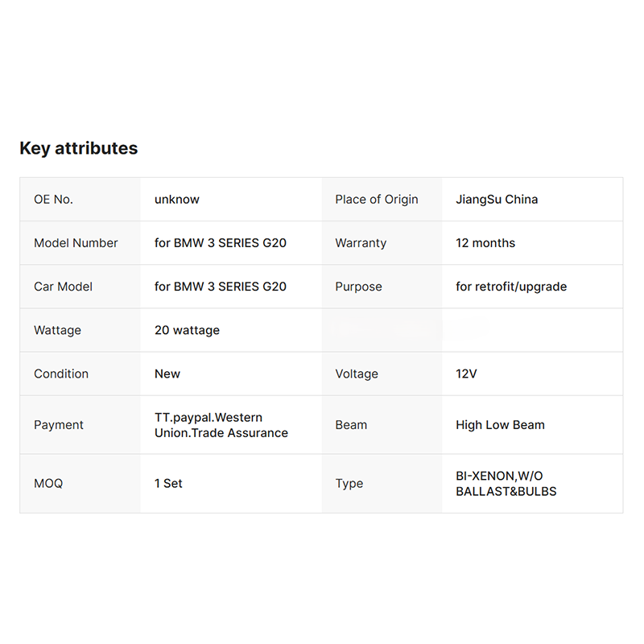
Task: Select the BI-XENON type value
Action: (506, 484)
